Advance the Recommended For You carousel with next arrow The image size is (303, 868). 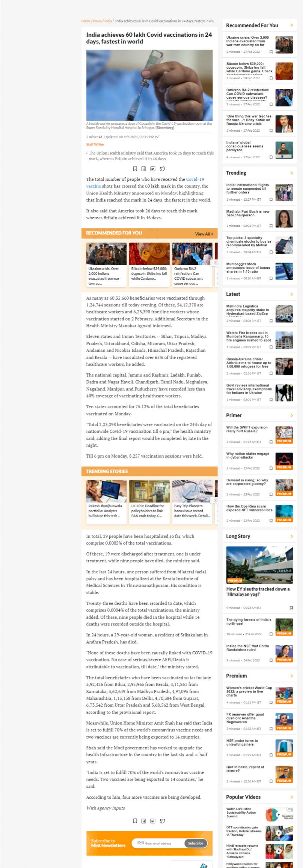pyautogui.click(x=214, y=263)
